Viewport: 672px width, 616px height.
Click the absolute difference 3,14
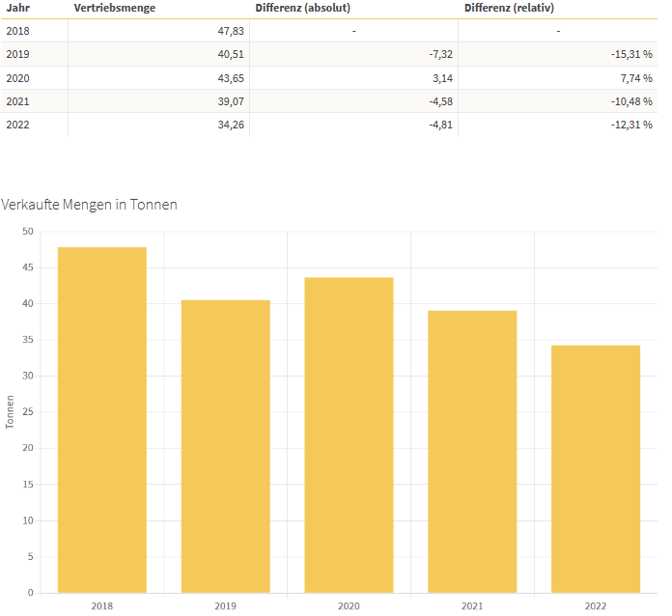point(443,78)
